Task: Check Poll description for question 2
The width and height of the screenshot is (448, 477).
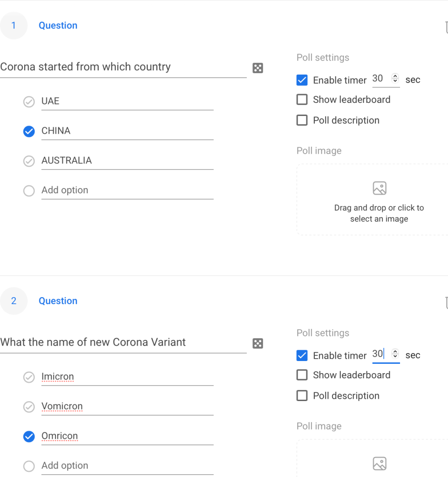Action: 302,396
